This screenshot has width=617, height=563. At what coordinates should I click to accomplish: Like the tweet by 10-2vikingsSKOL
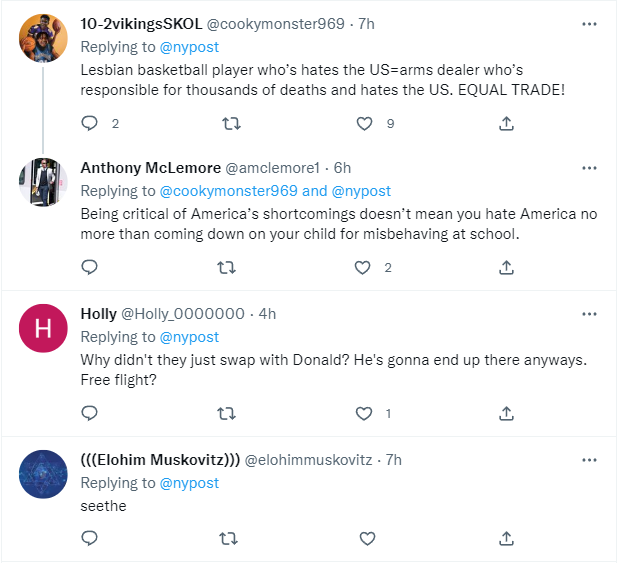(x=367, y=123)
